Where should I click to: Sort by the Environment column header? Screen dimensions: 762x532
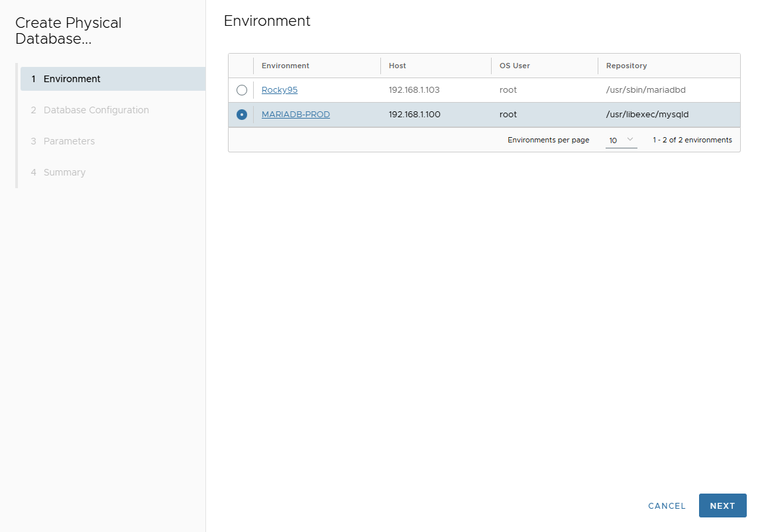(285, 66)
